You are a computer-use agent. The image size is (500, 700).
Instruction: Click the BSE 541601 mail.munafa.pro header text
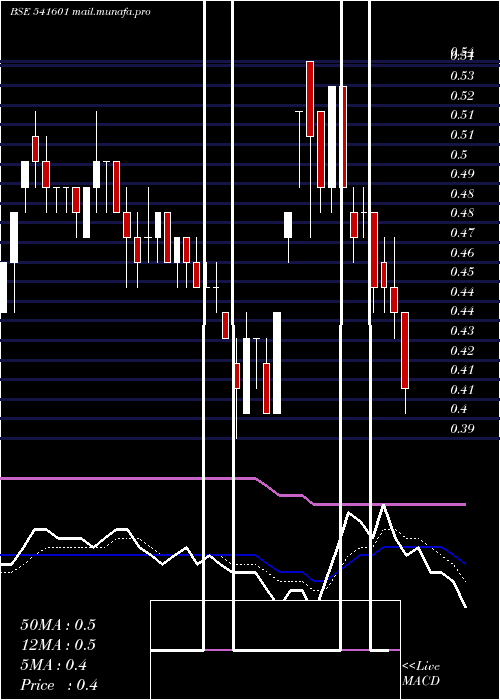coord(80,12)
